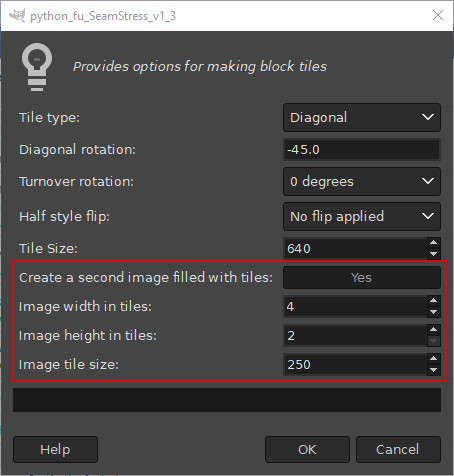Expand the Turnover rotation dropdown
This screenshot has width=454, height=476.
(x=362, y=181)
